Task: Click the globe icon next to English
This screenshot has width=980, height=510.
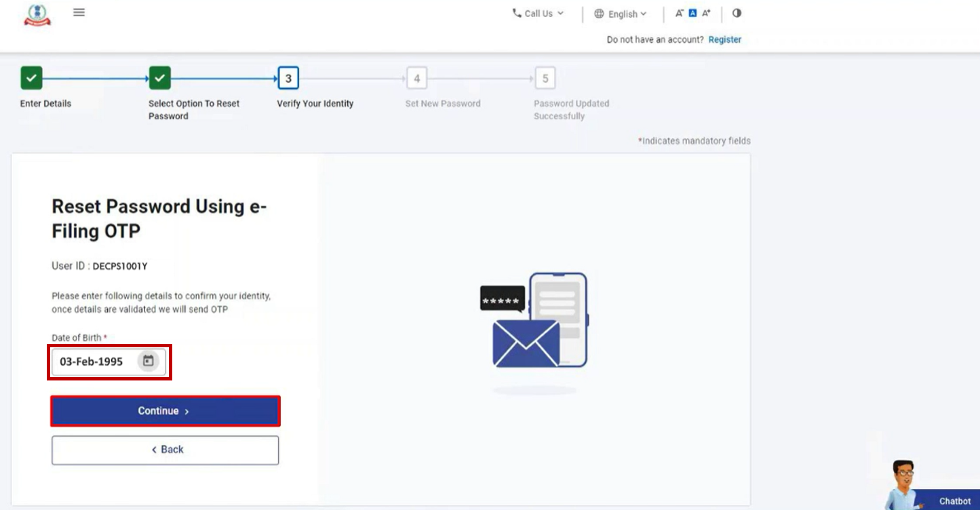Action: [x=598, y=13]
